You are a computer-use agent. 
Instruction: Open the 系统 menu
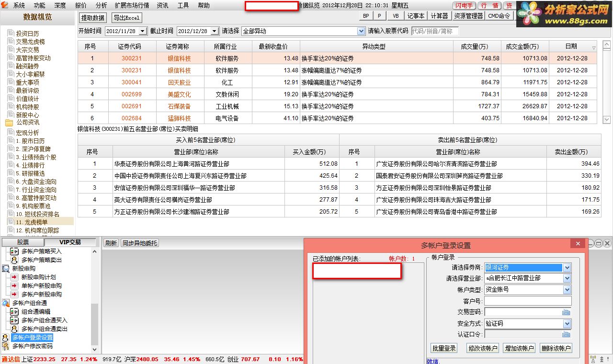[19, 6]
